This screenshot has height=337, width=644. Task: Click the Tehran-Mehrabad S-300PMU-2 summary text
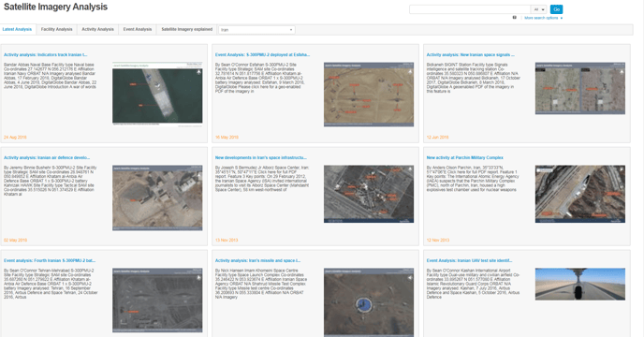(x=51, y=284)
